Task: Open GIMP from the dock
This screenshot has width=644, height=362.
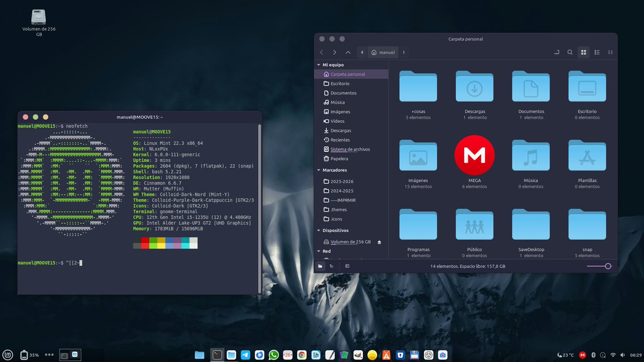Action: [x=358, y=354]
